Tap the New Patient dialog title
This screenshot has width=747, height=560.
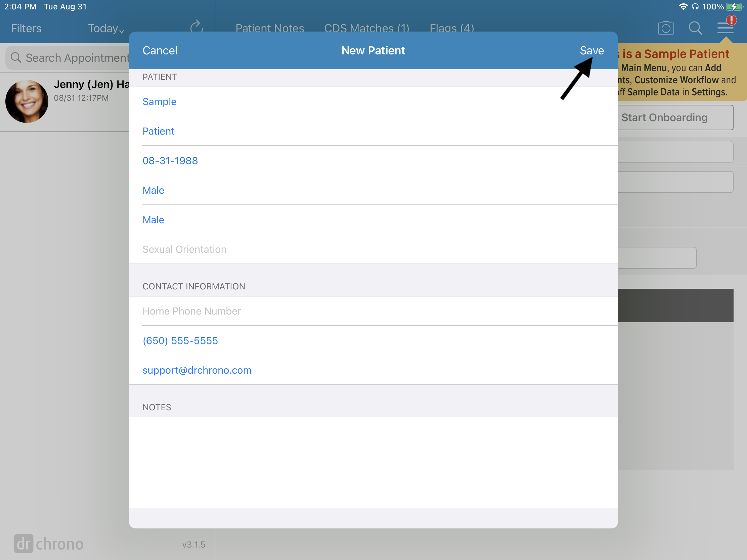[x=373, y=50]
